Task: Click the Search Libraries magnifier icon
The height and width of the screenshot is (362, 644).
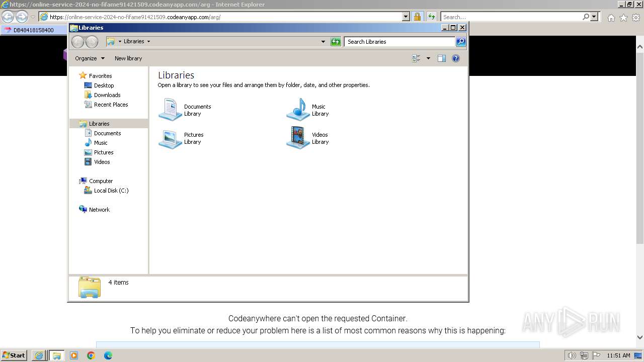Action: click(461, 42)
